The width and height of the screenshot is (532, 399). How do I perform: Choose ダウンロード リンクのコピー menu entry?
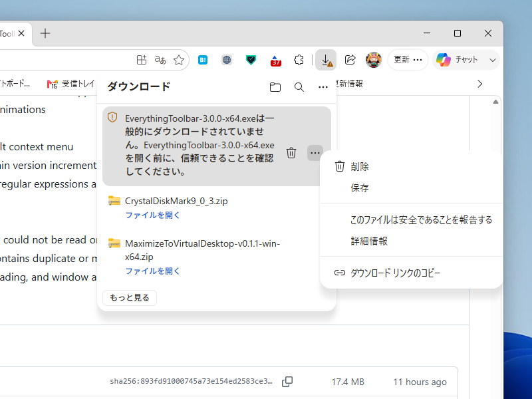pos(411,273)
